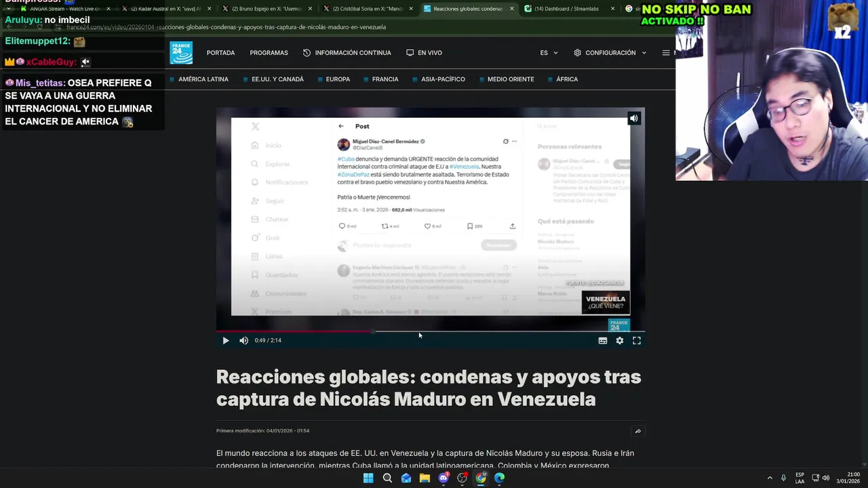This screenshot has width=868, height=488.
Task: Click the France 24 logo
Action: pos(181,53)
